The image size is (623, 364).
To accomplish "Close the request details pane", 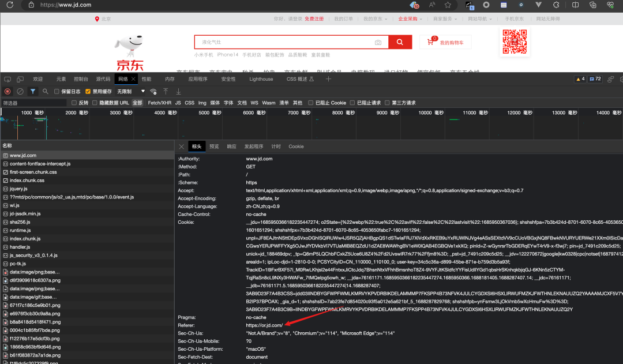I will coord(181,147).
